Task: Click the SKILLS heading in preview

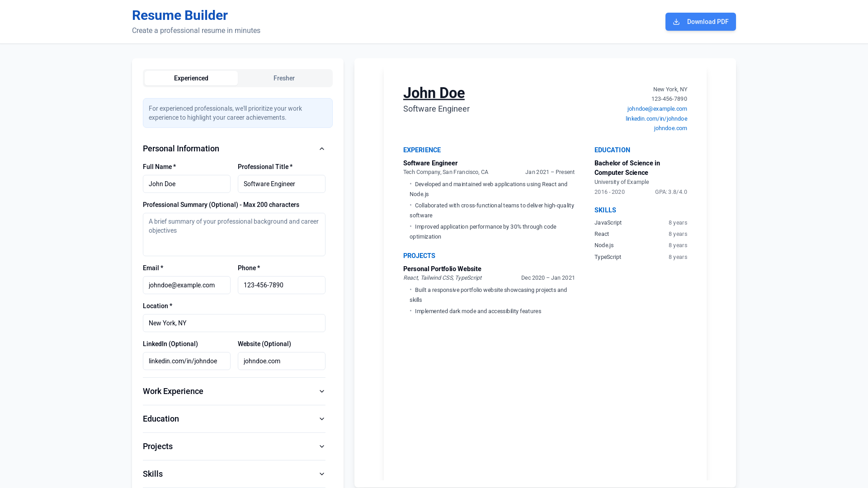Action: (x=605, y=210)
